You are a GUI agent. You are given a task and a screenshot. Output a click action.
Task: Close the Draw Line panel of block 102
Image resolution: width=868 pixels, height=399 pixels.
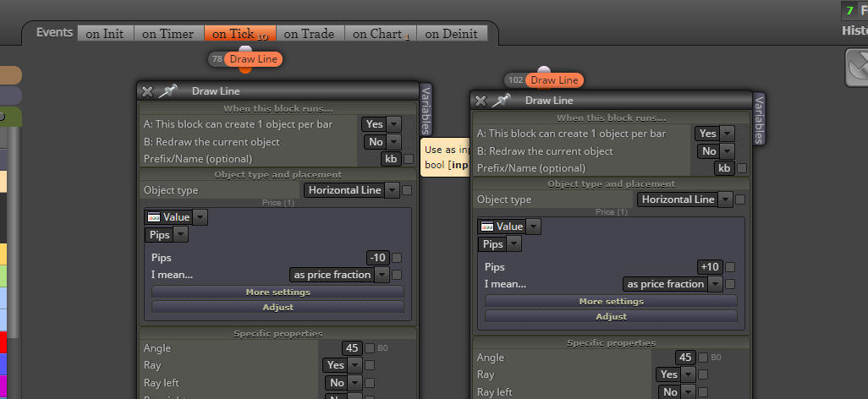481,101
